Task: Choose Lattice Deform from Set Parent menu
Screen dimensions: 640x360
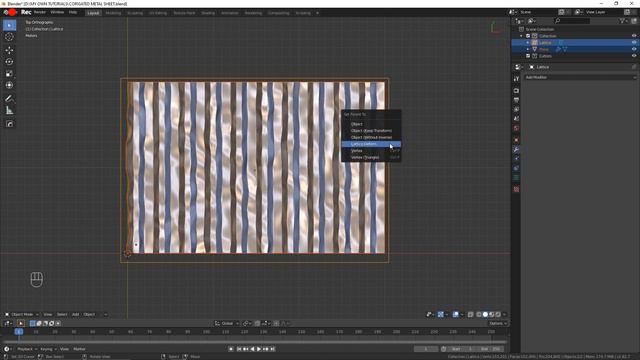Action: (371, 144)
